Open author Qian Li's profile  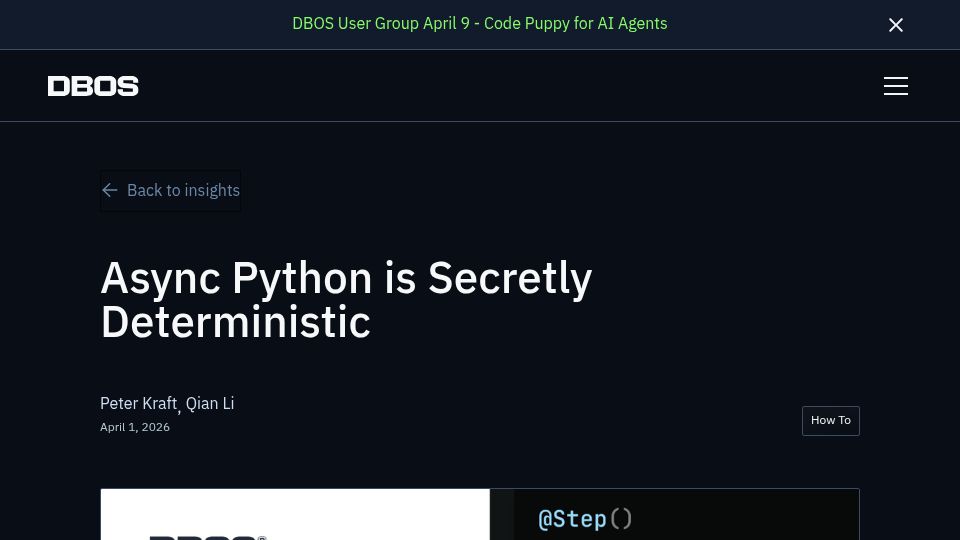click(210, 403)
